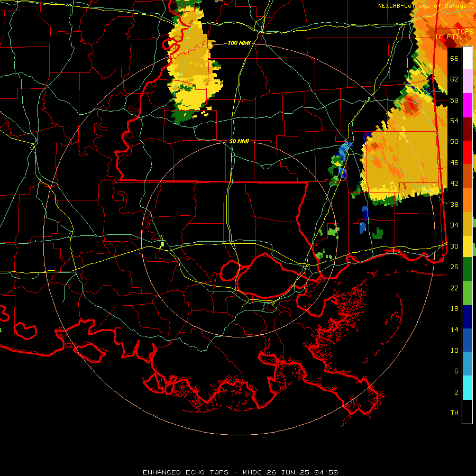Click the '42' legend value

454,184
